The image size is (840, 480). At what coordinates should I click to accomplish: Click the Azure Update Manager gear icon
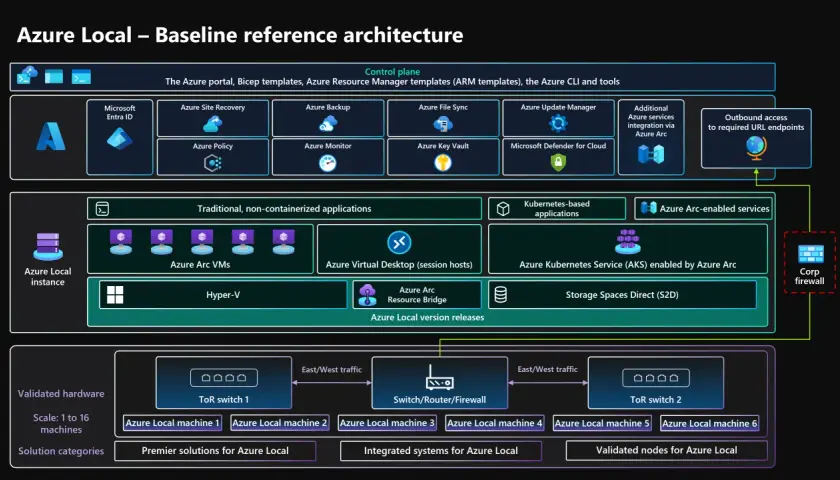point(558,124)
